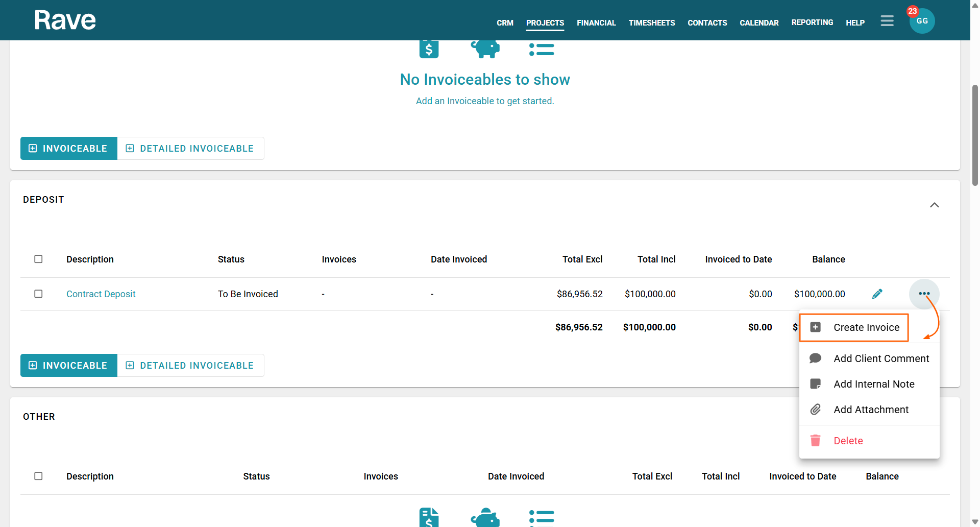This screenshot has width=980, height=527.
Task: Click the Deposit table Invoiced to Date header
Action: coord(739,259)
